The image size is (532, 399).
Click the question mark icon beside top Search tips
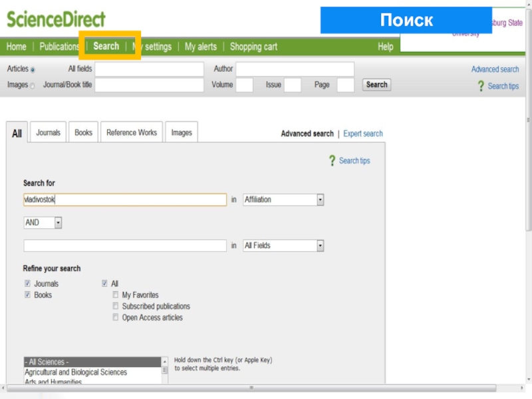481,86
